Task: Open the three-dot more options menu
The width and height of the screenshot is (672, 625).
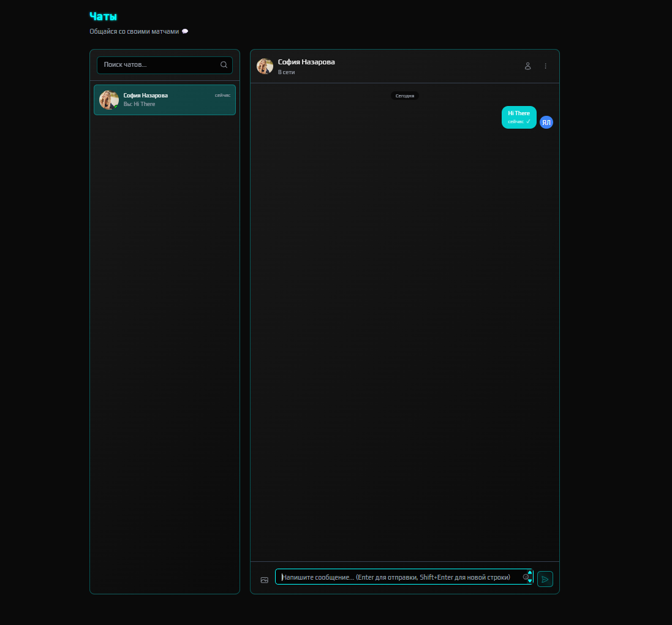Action: pos(546,66)
